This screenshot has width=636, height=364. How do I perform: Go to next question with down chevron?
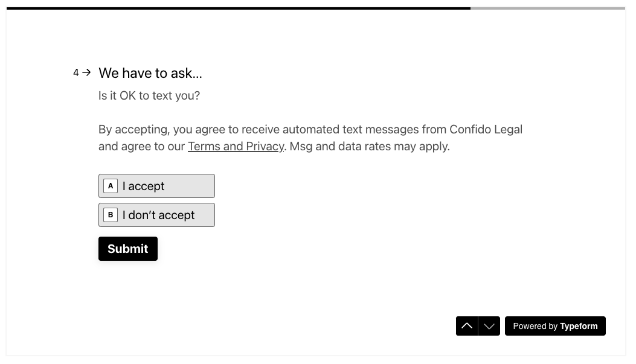pyautogui.click(x=489, y=326)
